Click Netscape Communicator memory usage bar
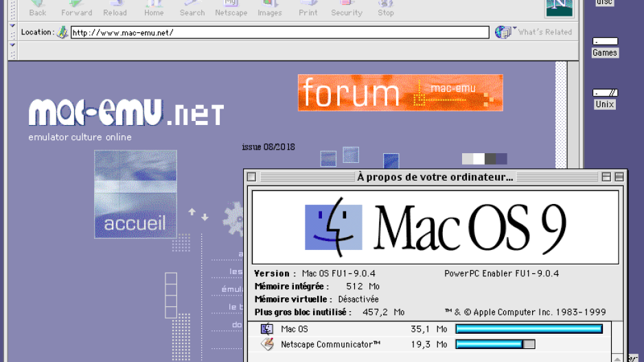The height and width of the screenshot is (362, 644). point(495,344)
